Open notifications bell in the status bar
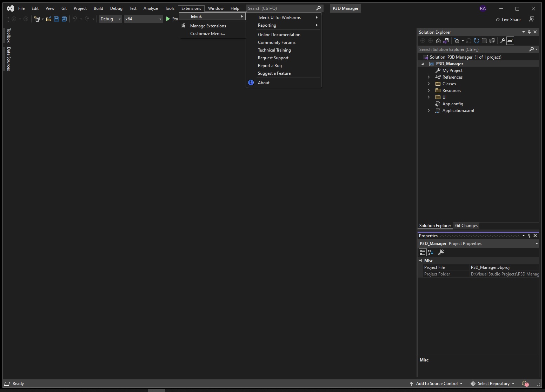Viewport: 545px width, 392px height. tap(525, 384)
